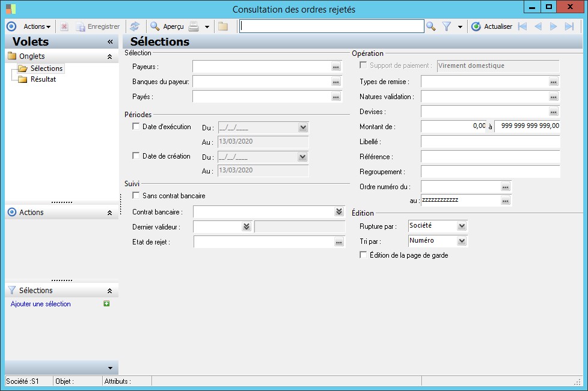588x391 pixels.
Task: Click the filter funnel icon
Action: coord(447,26)
